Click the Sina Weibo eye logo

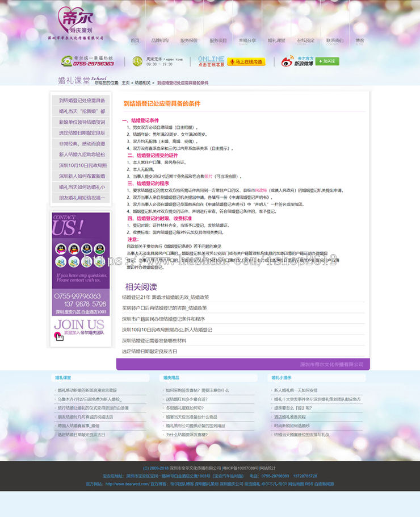(287, 61)
